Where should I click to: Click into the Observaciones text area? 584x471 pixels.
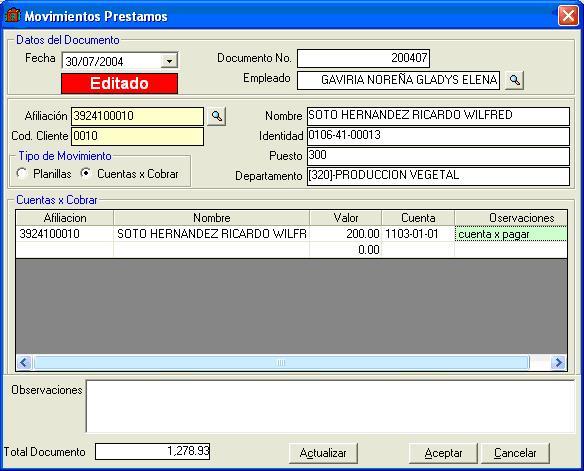tap(330, 406)
